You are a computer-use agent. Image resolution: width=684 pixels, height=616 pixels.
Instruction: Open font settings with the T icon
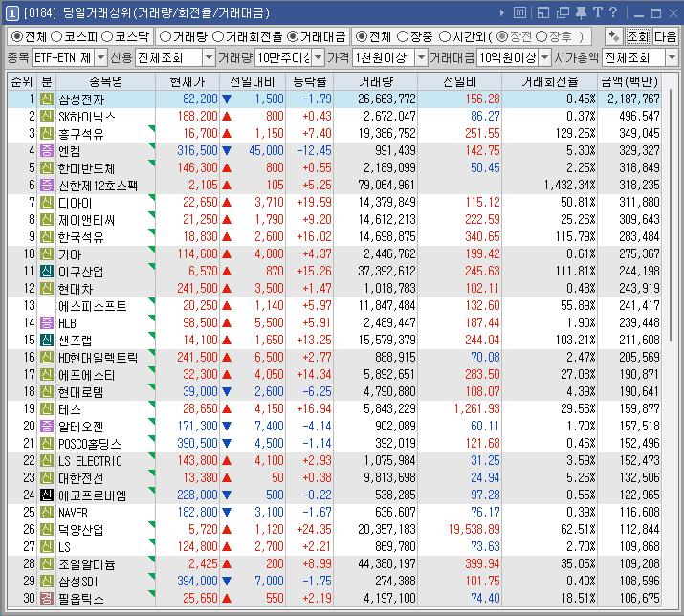[597, 12]
